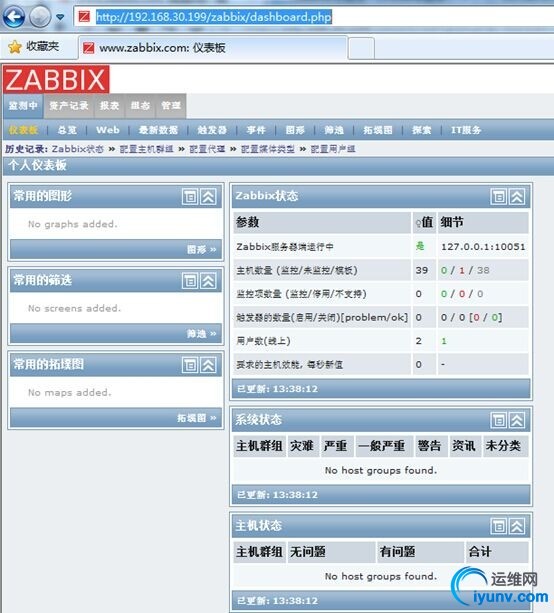Collapse the Zabbix状态 widget
Image resolution: width=554 pixels, height=613 pixels.
point(517,197)
